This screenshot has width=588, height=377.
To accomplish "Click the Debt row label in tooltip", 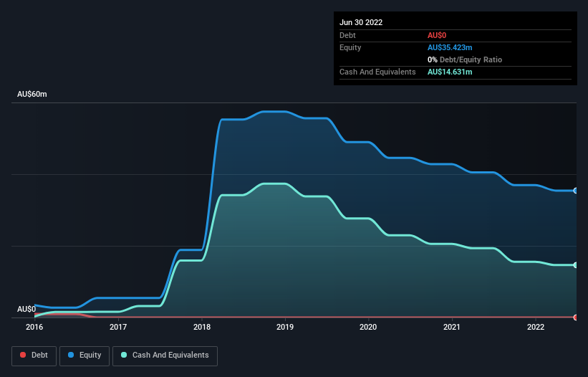I will [x=347, y=35].
